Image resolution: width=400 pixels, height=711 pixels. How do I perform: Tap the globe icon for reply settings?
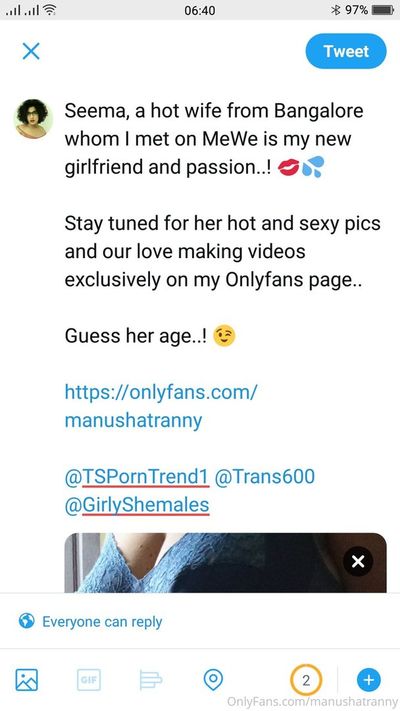pos(27,621)
